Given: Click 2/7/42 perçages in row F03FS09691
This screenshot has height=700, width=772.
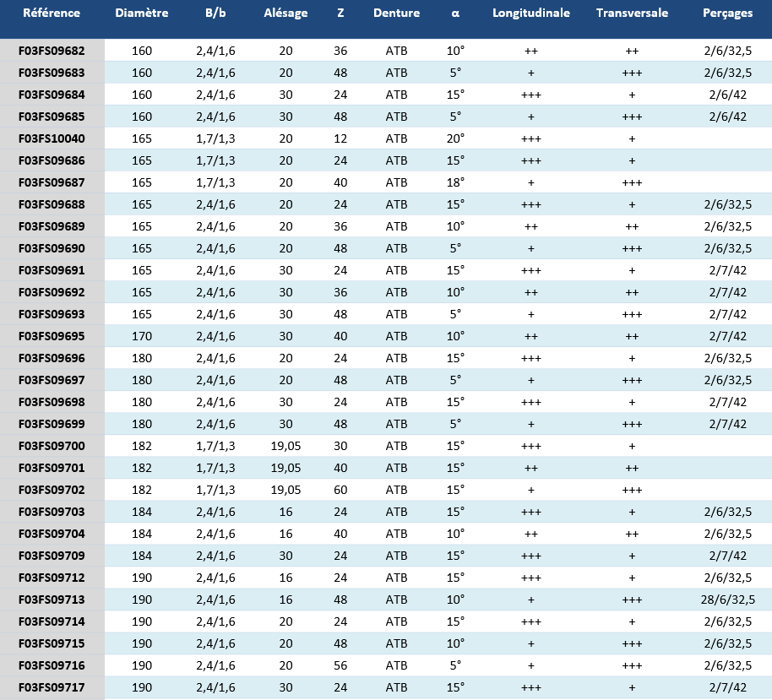Looking at the screenshot, I should (x=728, y=271).
